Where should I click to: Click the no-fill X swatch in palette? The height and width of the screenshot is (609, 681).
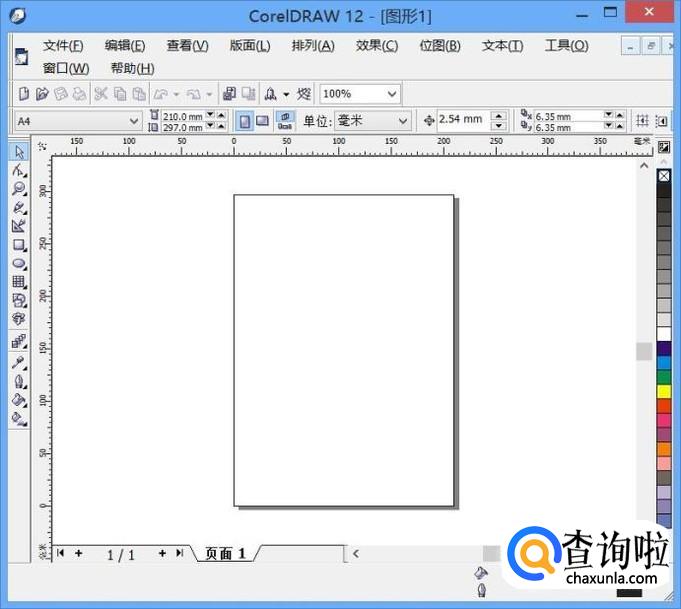point(664,176)
